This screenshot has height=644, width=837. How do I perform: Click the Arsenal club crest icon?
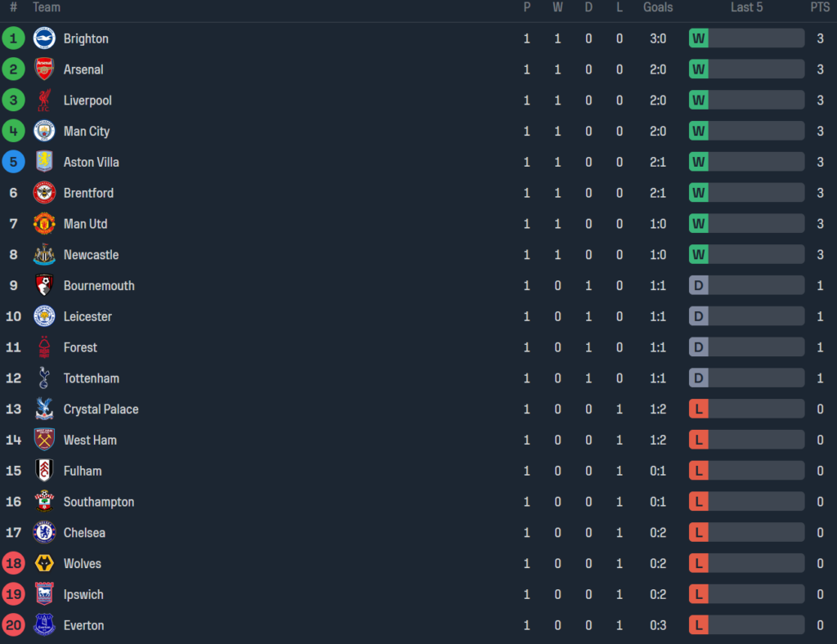44,69
